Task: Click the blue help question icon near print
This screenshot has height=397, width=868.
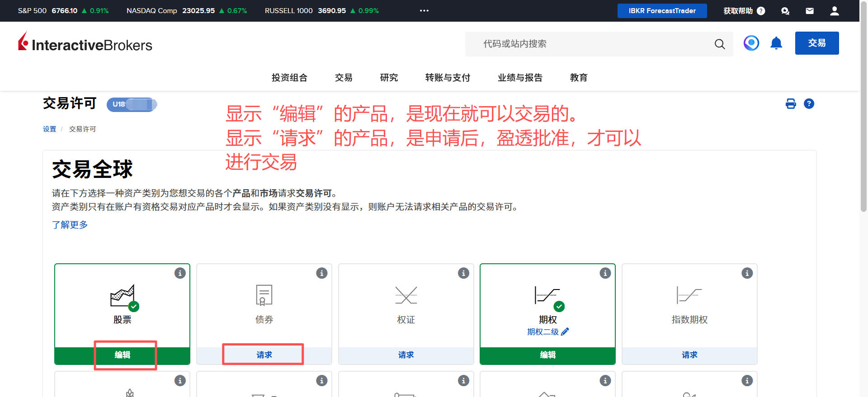Action: [x=809, y=104]
